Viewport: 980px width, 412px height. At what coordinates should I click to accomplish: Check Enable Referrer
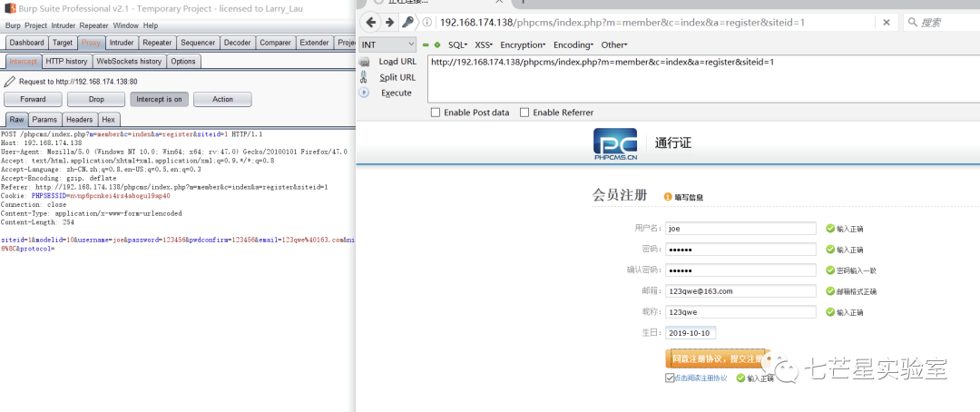click(524, 113)
